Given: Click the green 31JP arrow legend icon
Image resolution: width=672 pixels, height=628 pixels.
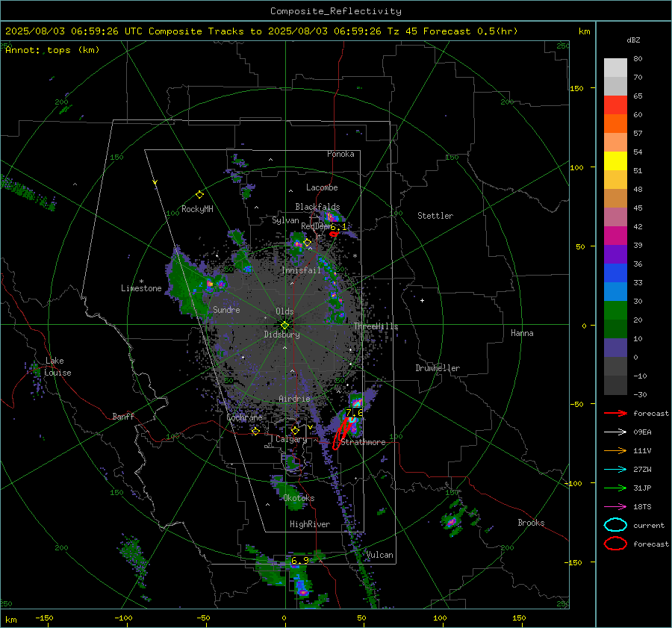Looking at the screenshot, I should 615,488.
